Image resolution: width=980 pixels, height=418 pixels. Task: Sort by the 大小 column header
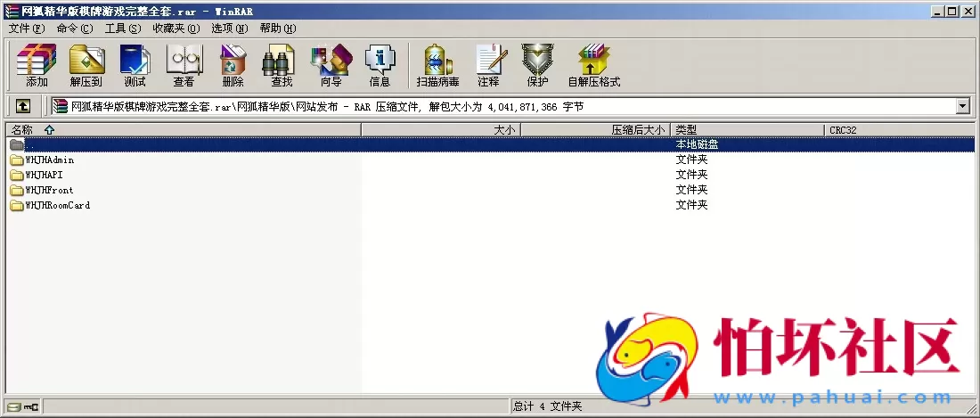point(441,130)
